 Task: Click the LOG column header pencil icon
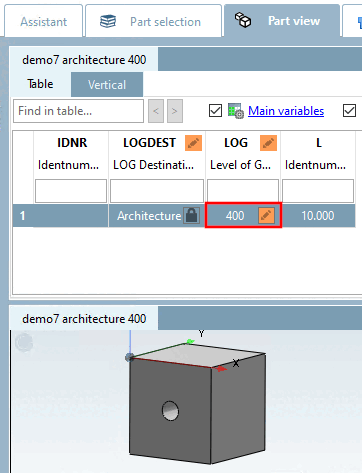pos(269,143)
